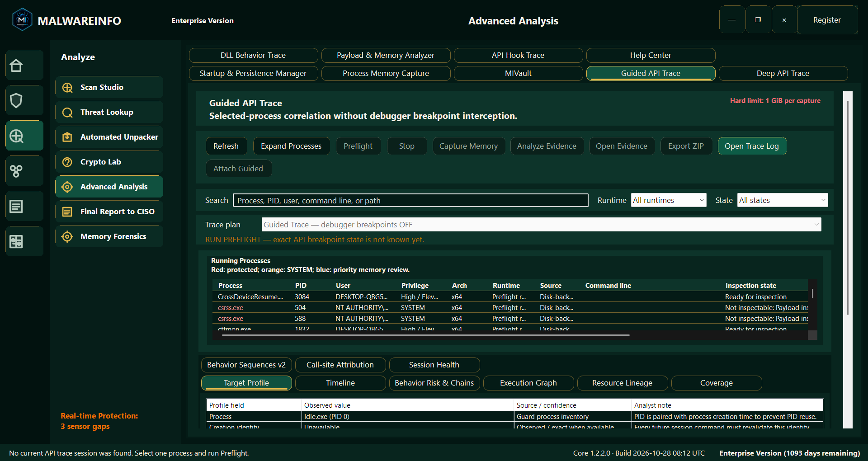
Task: Click Expand Processes button
Action: point(291,146)
